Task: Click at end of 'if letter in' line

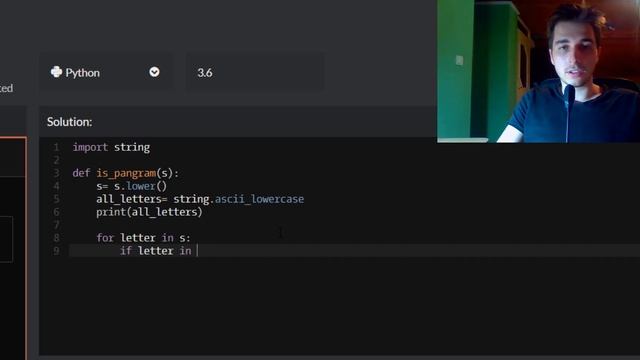Action: click(198, 251)
